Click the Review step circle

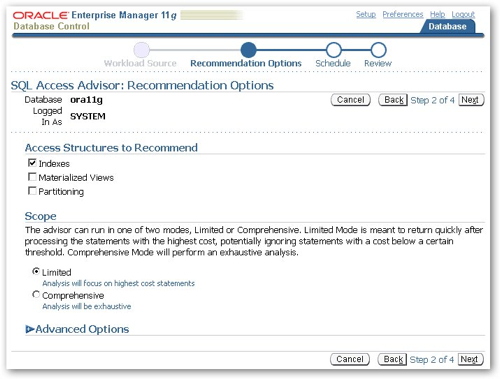tap(378, 50)
